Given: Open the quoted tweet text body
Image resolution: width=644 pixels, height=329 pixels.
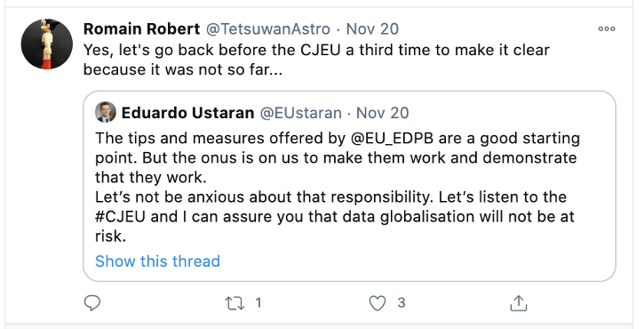Looking at the screenshot, I should coord(338,187).
